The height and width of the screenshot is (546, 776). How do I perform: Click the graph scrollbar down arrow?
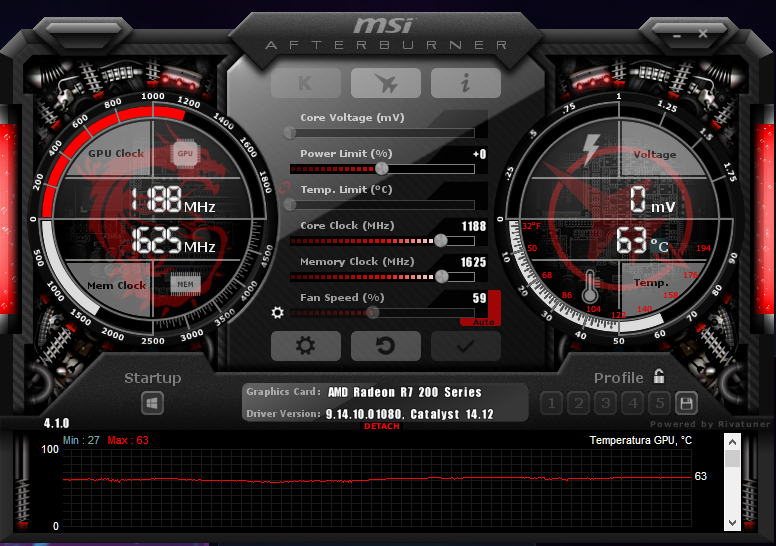(x=732, y=523)
